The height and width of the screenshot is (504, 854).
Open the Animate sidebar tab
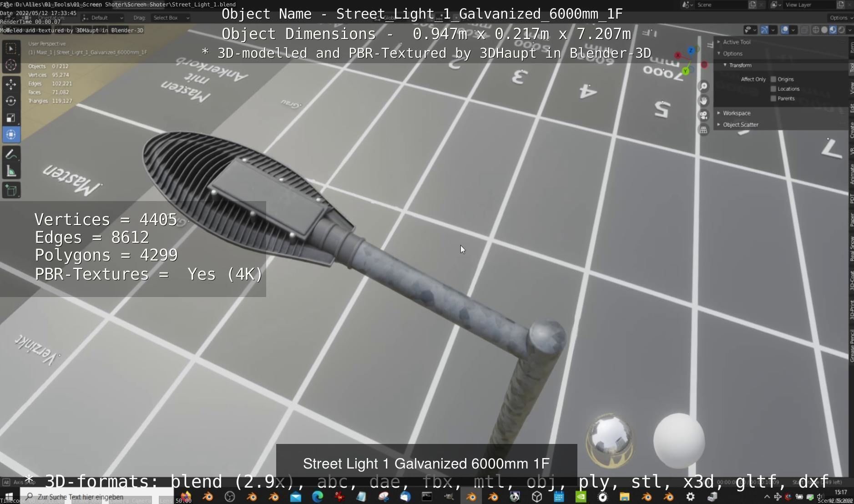point(851,174)
